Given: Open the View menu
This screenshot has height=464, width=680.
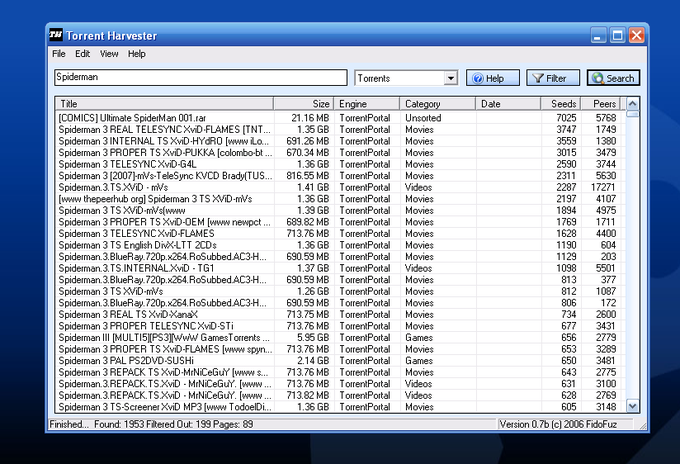Looking at the screenshot, I should coord(109,54).
